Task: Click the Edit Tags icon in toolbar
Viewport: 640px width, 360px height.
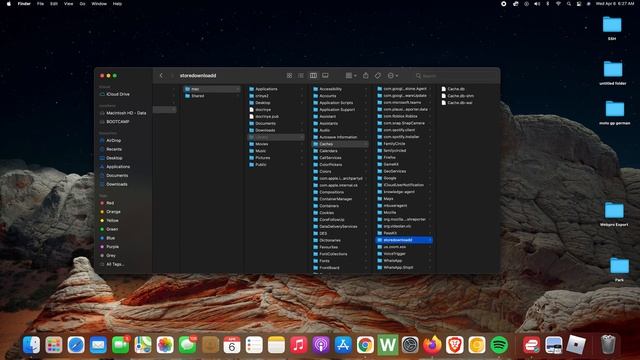Action: click(378, 76)
